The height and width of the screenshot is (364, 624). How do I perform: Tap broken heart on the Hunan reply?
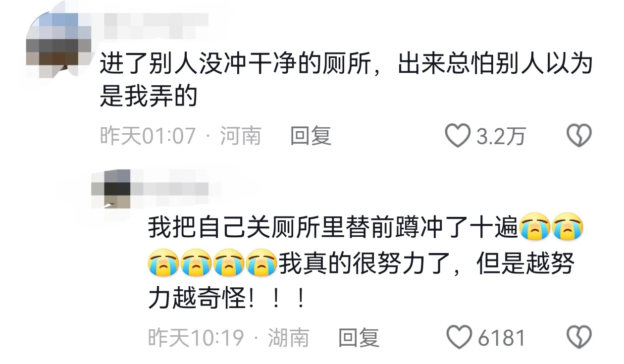579,338
